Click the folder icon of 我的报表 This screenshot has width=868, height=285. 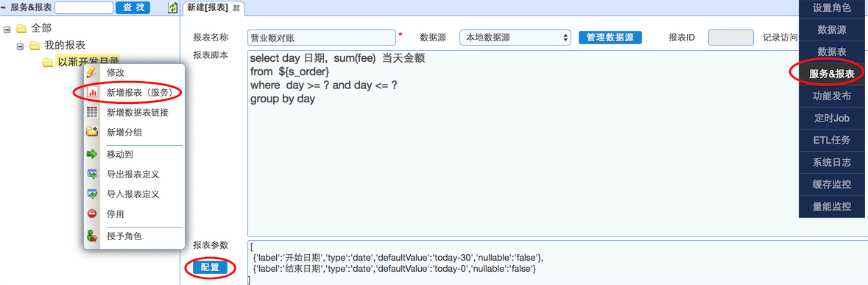tap(35, 45)
